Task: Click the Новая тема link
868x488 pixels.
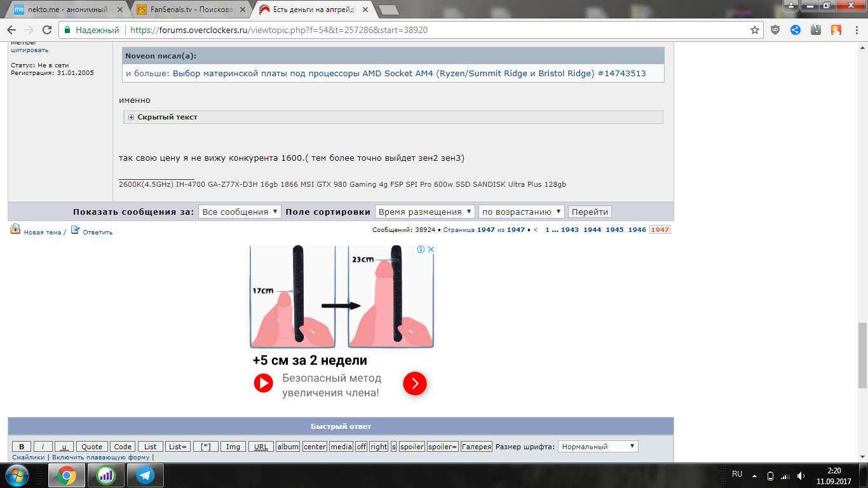Action: pyautogui.click(x=43, y=233)
